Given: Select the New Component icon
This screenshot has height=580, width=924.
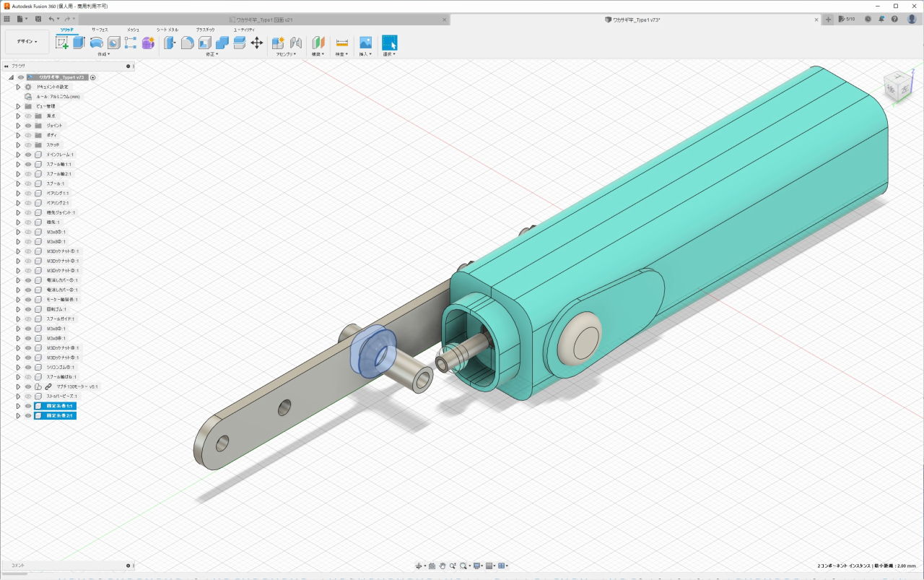Looking at the screenshot, I should pyautogui.click(x=278, y=43).
